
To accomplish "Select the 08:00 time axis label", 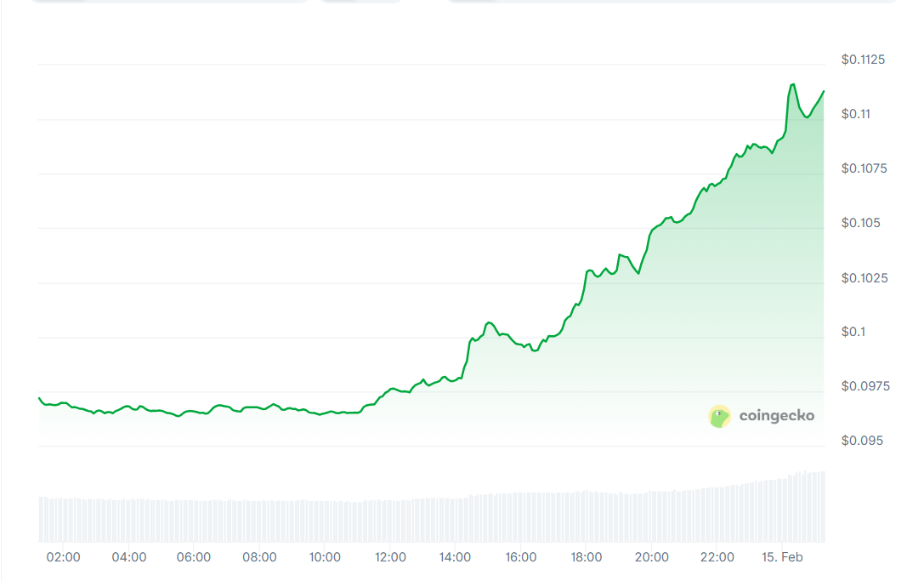I will (x=259, y=557).
